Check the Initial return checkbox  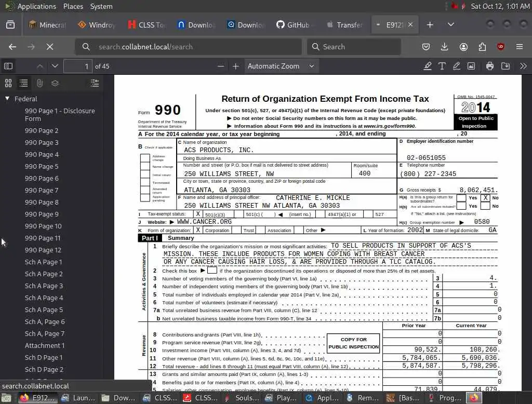(145, 174)
